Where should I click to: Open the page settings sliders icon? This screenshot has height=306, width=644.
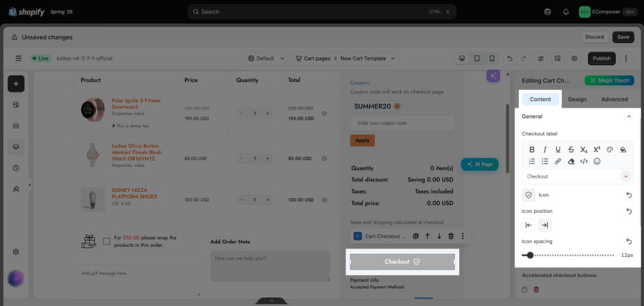coord(541,59)
